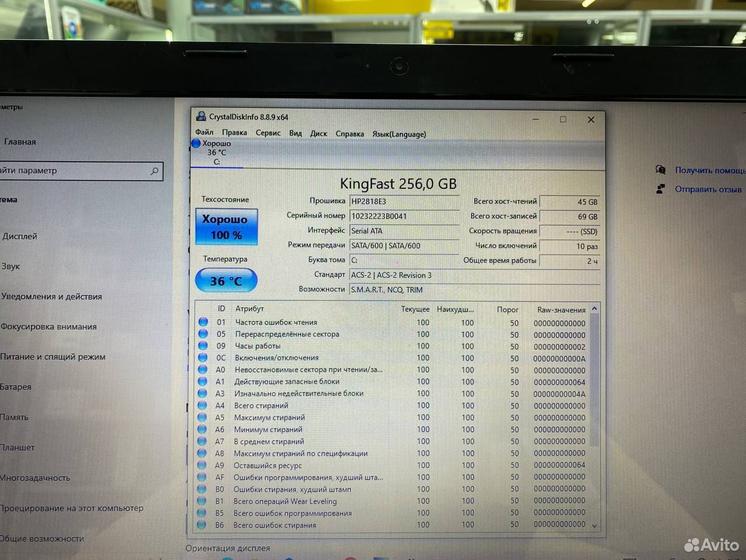The width and height of the screenshot is (746, 560).
Task: Click the Хорошо 100 % health status button
Action: pos(225,227)
